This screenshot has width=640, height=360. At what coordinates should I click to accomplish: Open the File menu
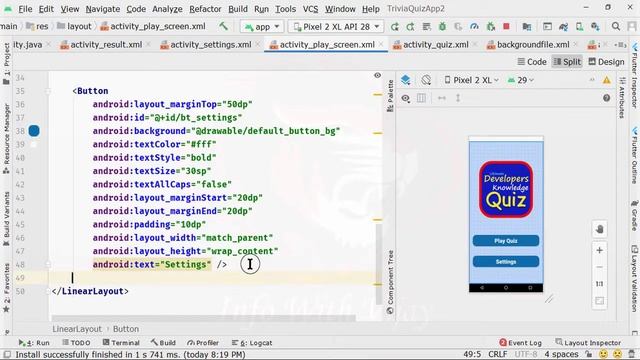click(x=25, y=9)
